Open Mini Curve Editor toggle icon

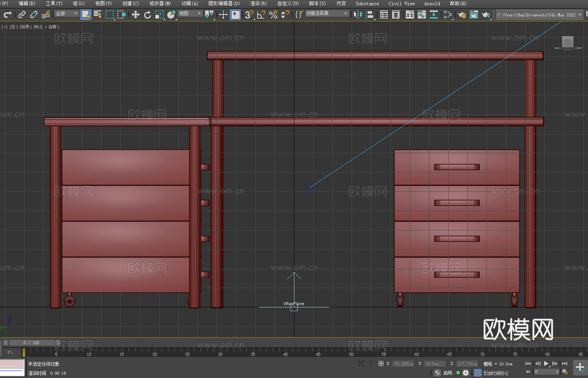[x=10, y=352]
